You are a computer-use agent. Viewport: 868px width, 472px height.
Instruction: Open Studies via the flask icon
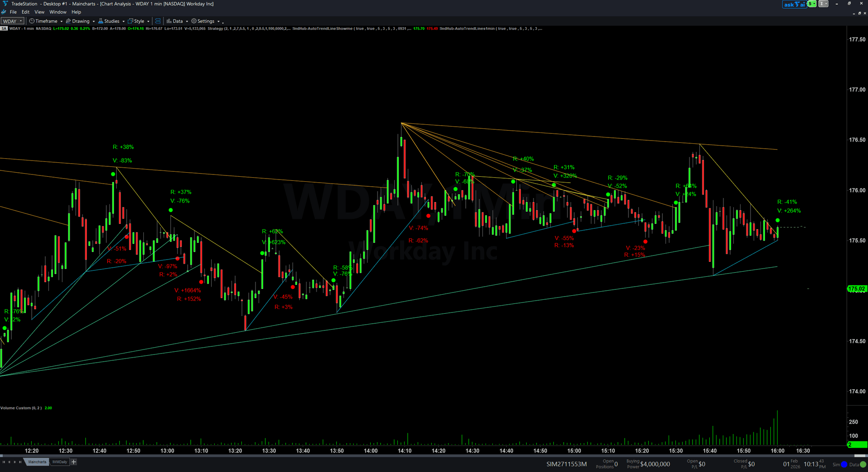[101, 21]
